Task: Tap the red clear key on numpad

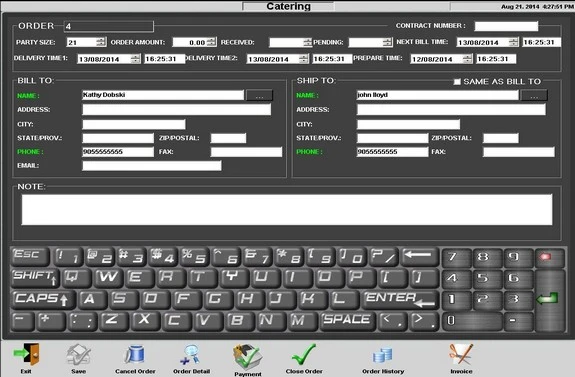Action: 549,257
